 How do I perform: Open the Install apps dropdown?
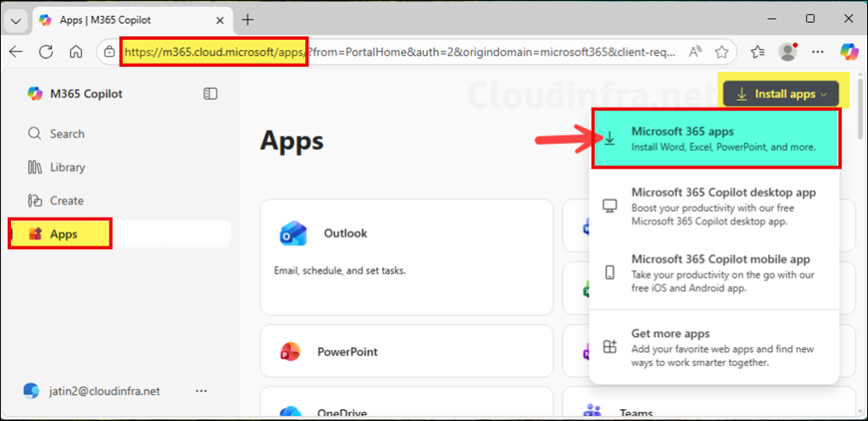(x=781, y=94)
